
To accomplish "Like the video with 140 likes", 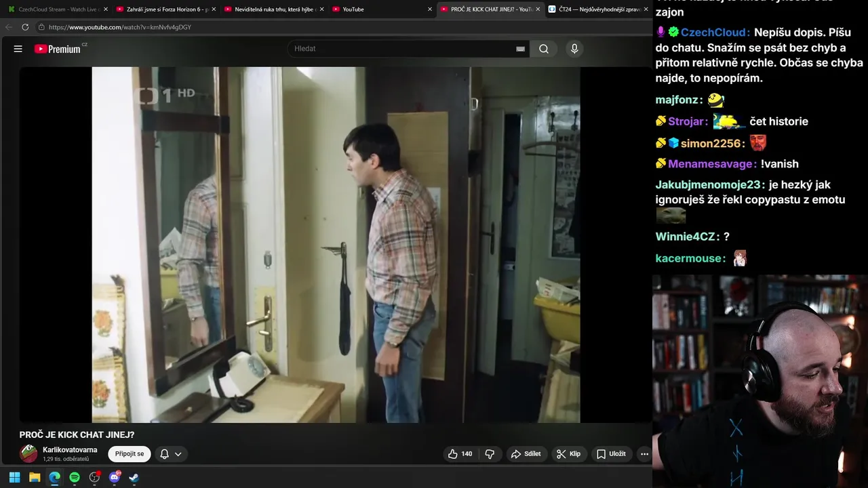I will pyautogui.click(x=460, y=454).
